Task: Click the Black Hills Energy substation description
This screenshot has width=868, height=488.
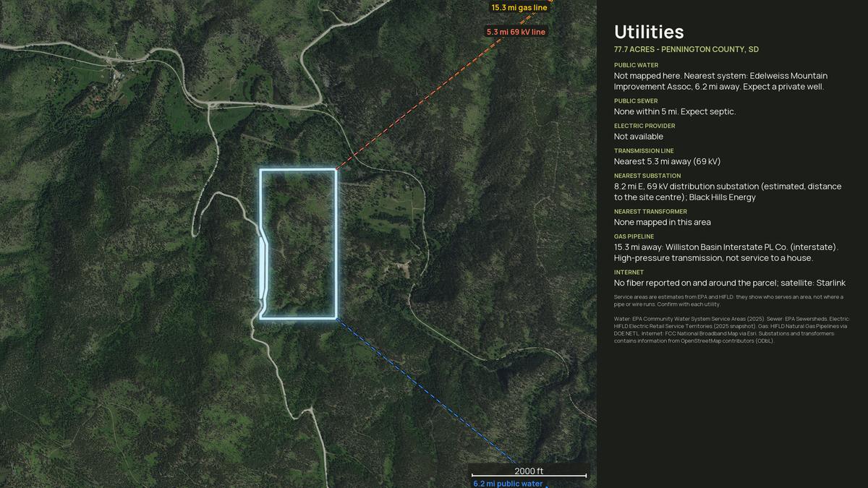Action: pos(728,192)
